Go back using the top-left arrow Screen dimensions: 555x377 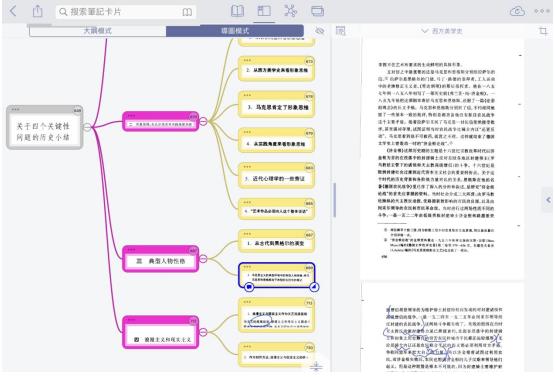[13, 11]
